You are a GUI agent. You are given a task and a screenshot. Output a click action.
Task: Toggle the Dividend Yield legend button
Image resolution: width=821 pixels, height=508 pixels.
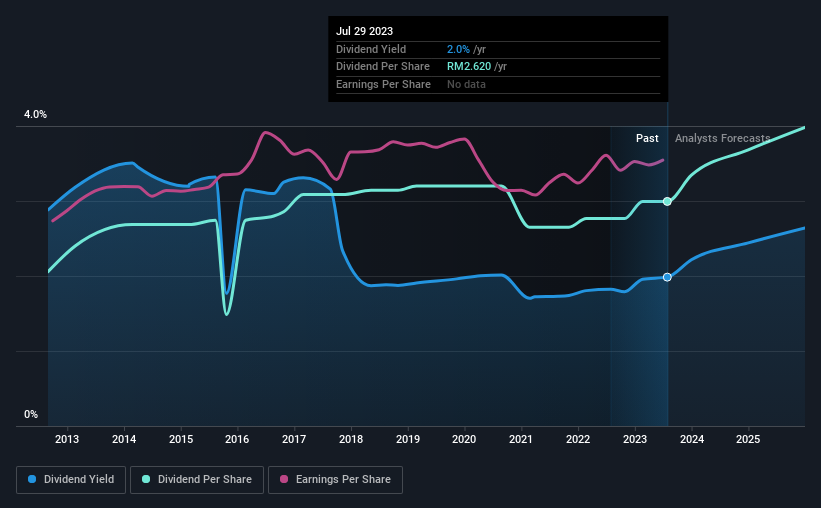[71, 480]
